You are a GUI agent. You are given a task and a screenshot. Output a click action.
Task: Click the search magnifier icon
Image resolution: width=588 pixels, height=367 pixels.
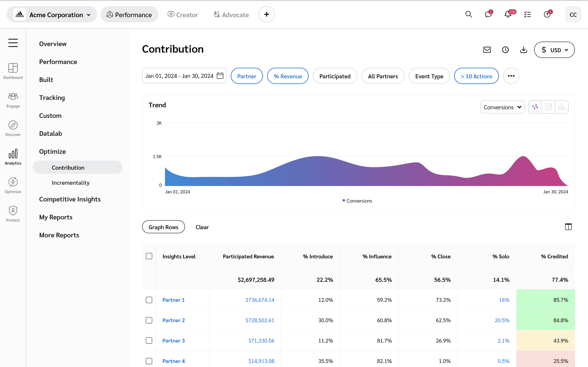468,14
